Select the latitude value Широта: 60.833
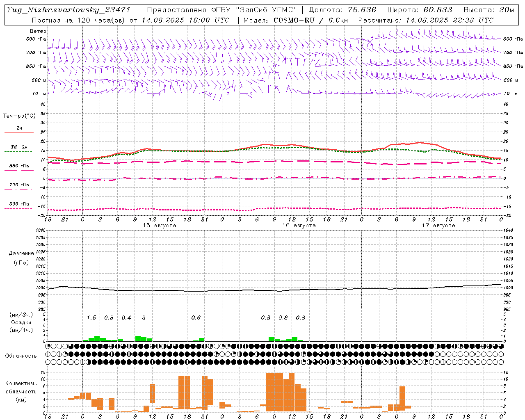This screenshot has width=525, height=420. [x=420, y=10]
